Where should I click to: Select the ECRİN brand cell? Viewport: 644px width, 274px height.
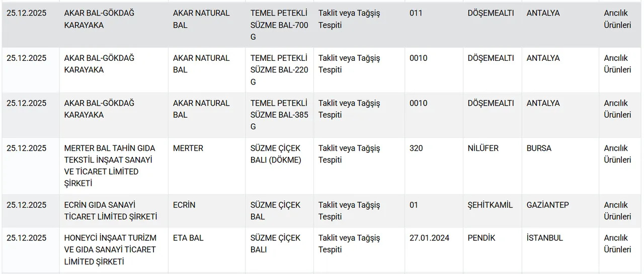click(184, 205)
